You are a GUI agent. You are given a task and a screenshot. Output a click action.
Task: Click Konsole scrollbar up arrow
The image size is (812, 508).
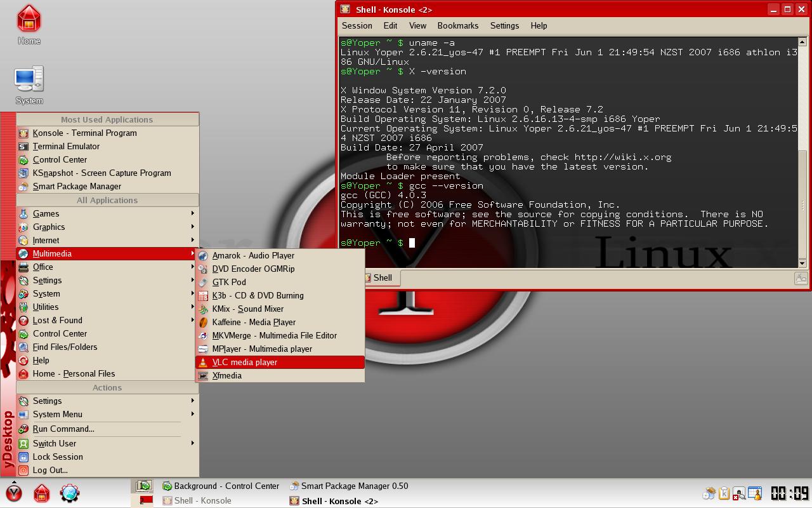[x=802, y=42]
